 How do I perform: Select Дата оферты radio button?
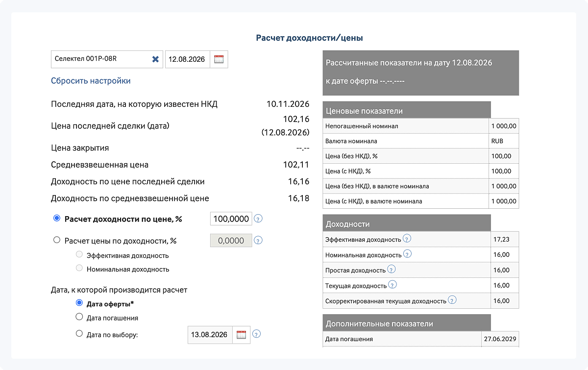click(x=79, y=303)
